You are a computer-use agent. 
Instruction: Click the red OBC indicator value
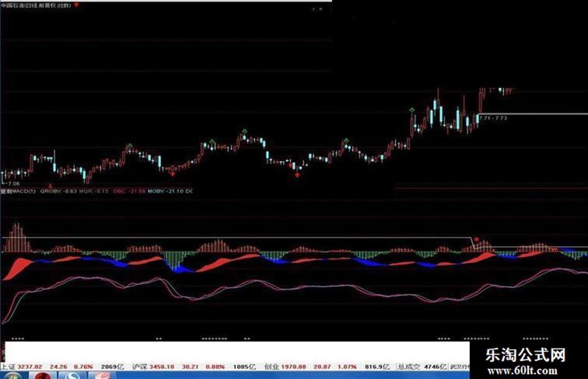click(x=129, y=191)
